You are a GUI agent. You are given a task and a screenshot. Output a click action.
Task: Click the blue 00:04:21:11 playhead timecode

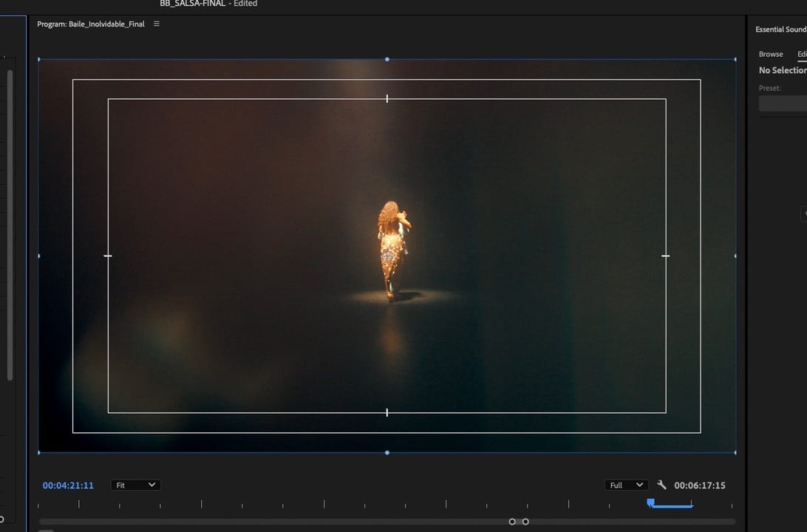pyautogui.click(x=68, y=485)
